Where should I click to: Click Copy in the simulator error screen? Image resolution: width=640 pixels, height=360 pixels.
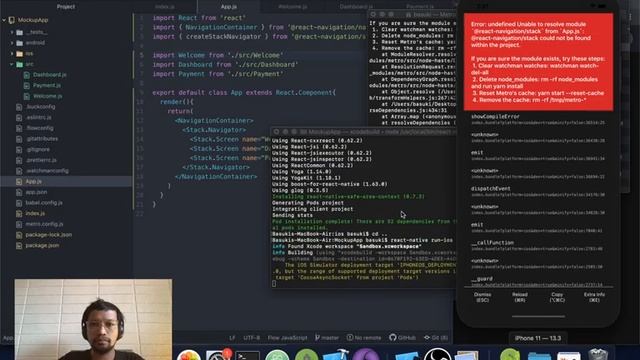click(557, 297)
